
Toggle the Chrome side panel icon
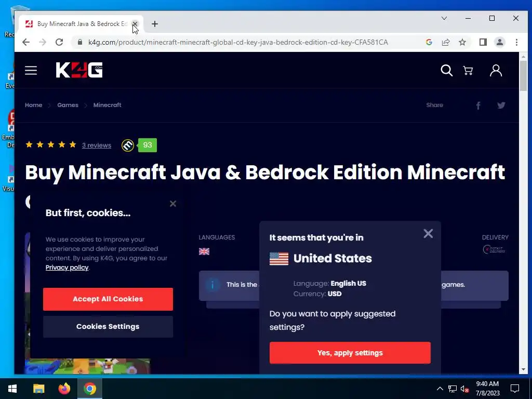coord(483,42)
